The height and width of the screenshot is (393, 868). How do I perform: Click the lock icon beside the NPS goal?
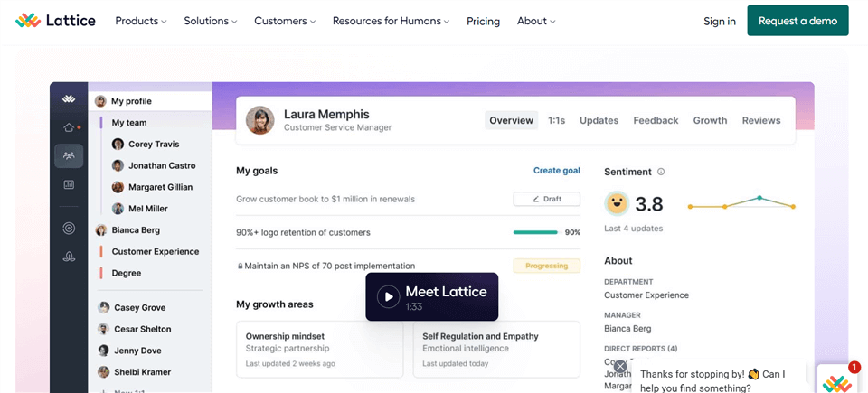(241, 267)
